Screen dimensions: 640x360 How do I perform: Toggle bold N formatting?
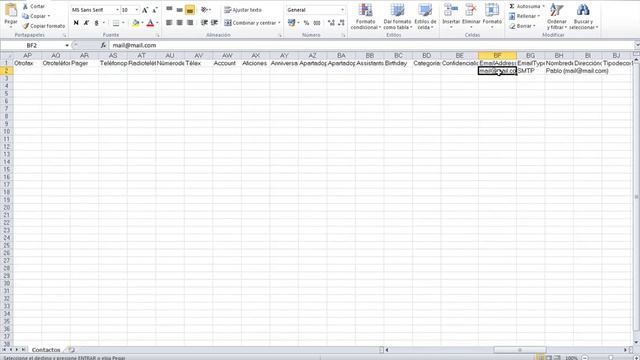76,23
